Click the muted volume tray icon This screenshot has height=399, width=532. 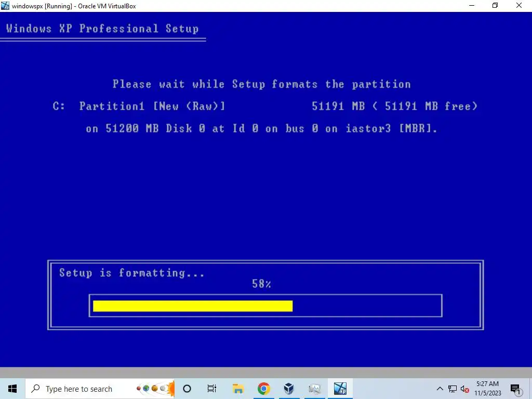click(465, 389)
